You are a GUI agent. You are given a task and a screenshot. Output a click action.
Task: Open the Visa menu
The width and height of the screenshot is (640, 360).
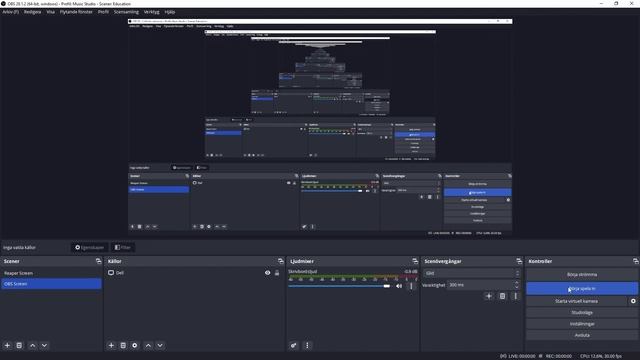click(x=50, y=12)
